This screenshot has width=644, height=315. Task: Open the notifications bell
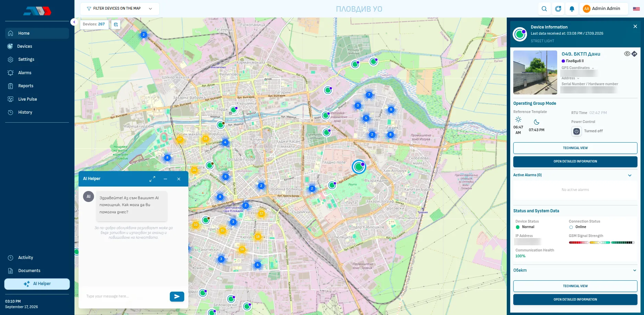[x=572, y=9]
